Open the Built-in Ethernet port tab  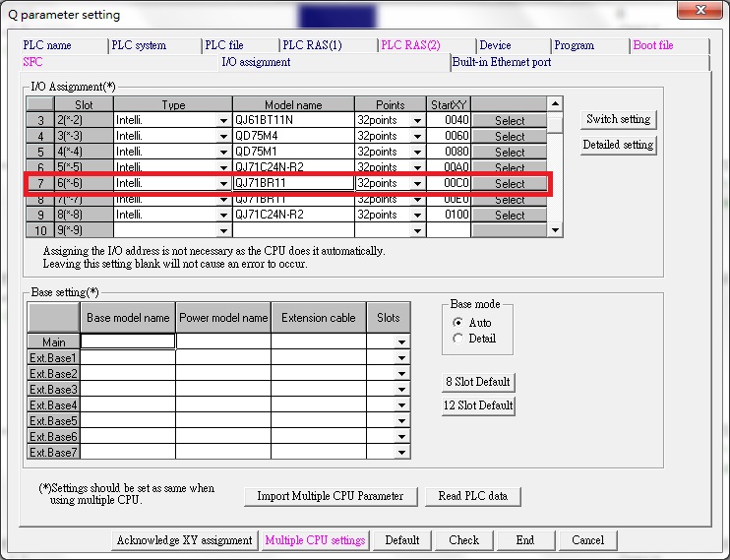pos(502,62)
